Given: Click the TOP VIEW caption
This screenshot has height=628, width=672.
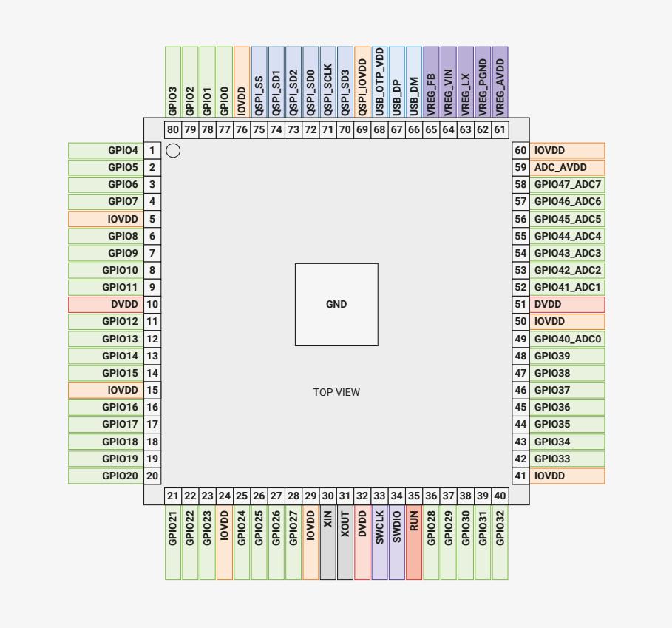Looking at the screenshot, I should point(336,392).
